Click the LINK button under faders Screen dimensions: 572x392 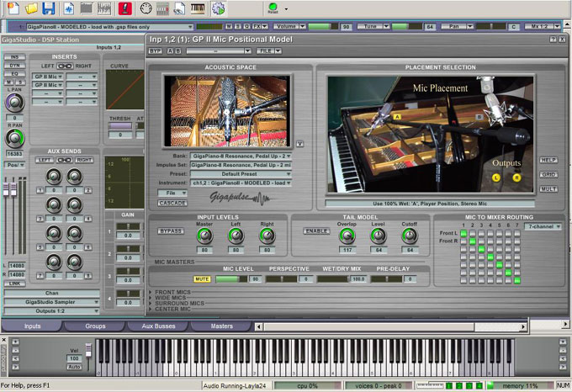(14, 283)
